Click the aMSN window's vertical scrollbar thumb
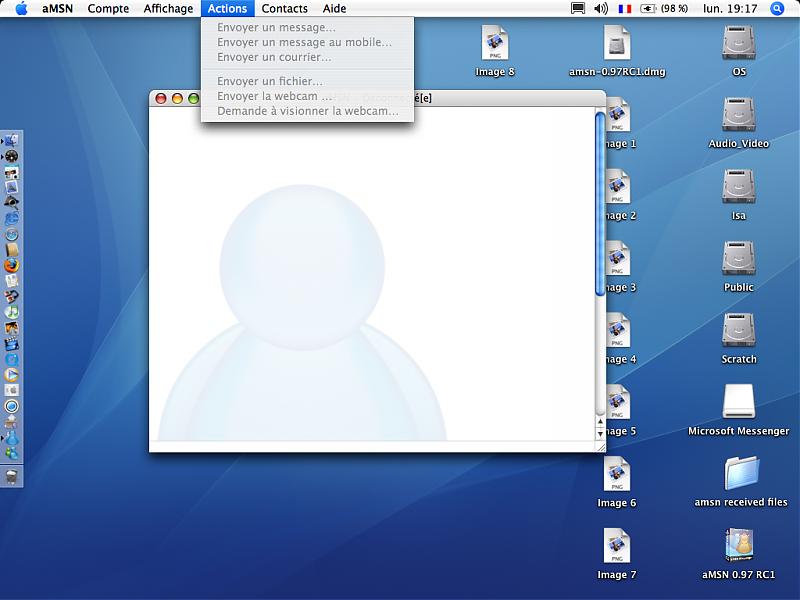The height and width of the screenshot is (600, 800). (x=599, y=205)
